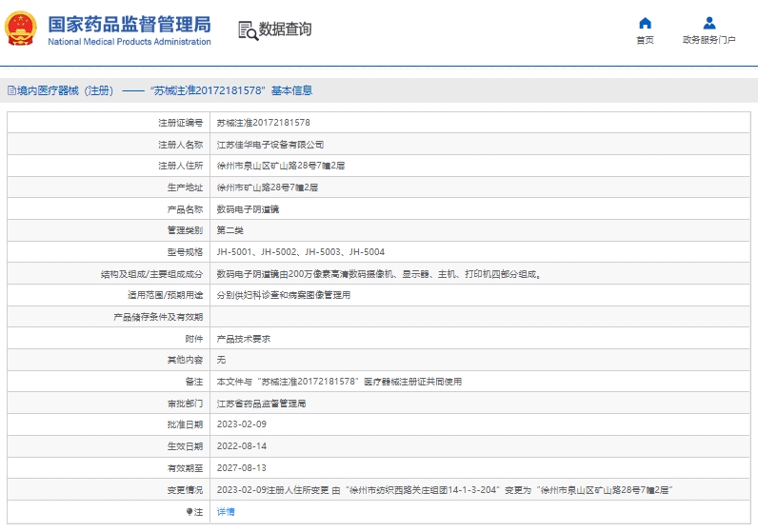The width and height of the screenshot is (758, 532).
Task: Click the 数据查询 magnifier document icon
Action: [x=248, y=30]
